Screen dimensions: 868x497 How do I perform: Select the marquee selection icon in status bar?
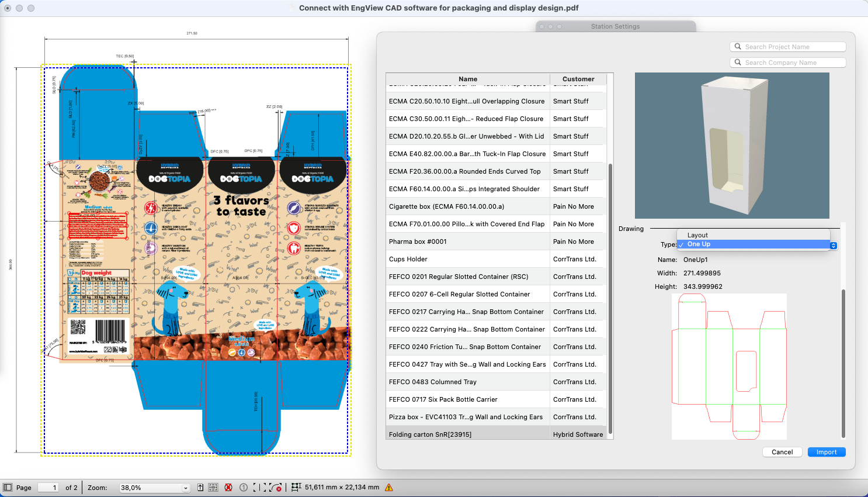coord(213,487)
